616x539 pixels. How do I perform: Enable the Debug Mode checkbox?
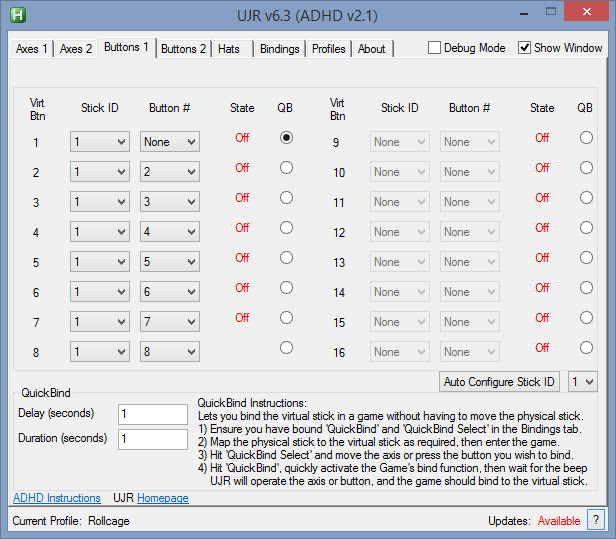coord(435,48)
